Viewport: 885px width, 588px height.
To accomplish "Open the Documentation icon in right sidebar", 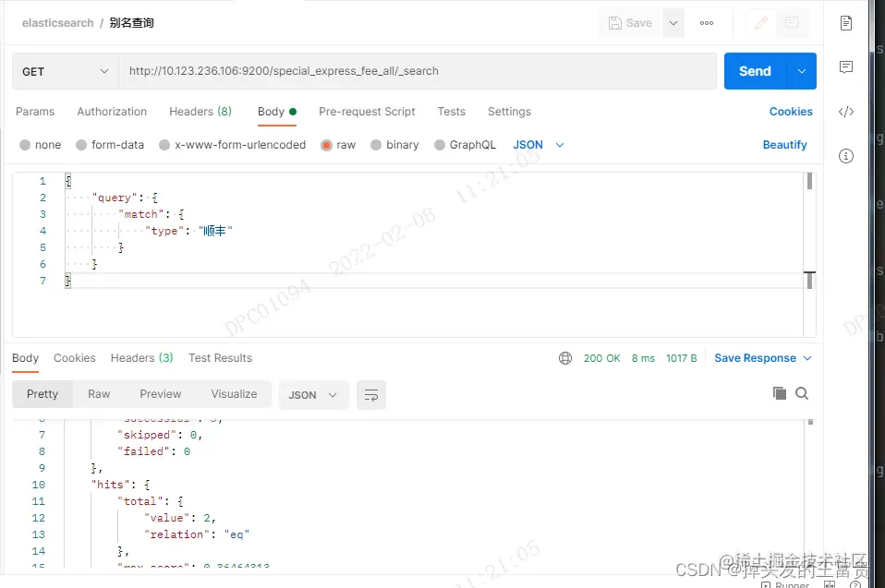I will click(x=845, y=23).
